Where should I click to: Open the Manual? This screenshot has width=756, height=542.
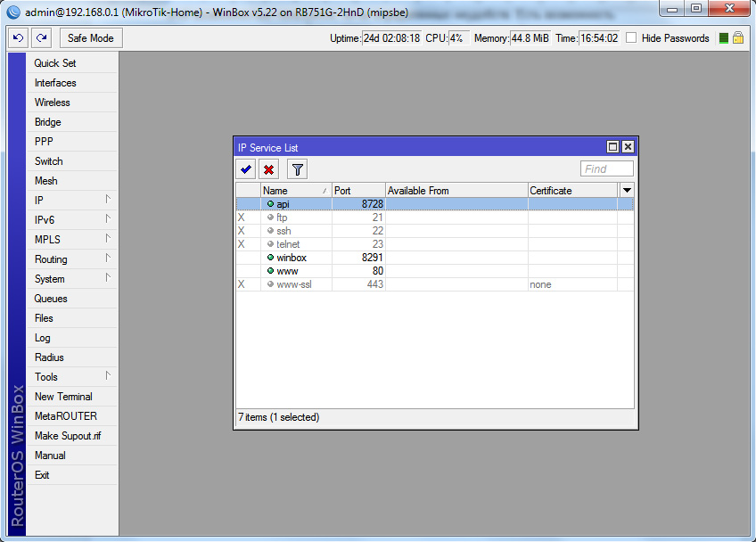pyautogui.click(x=50, y=455)
